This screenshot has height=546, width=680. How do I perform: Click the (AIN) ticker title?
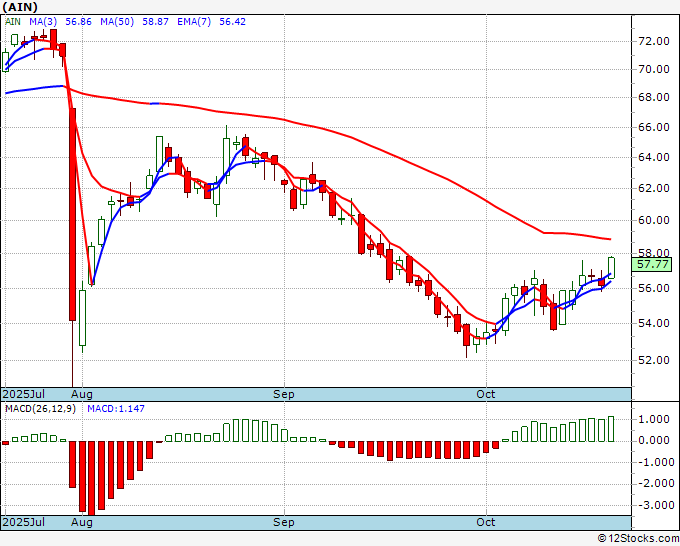point(20,7)
